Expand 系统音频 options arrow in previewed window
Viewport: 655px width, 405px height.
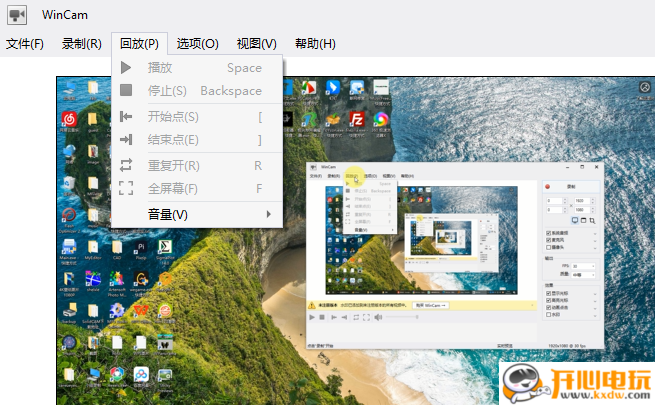coord(595,234)
